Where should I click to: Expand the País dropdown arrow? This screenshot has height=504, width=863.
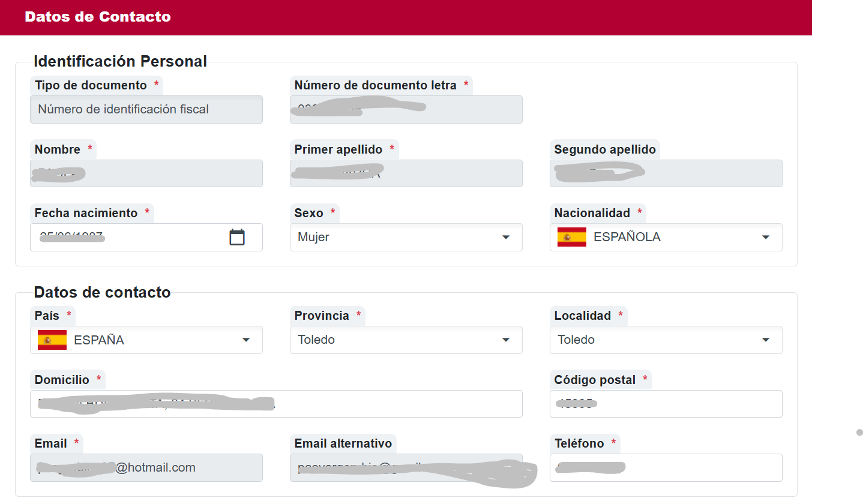(x=245, y=340)
